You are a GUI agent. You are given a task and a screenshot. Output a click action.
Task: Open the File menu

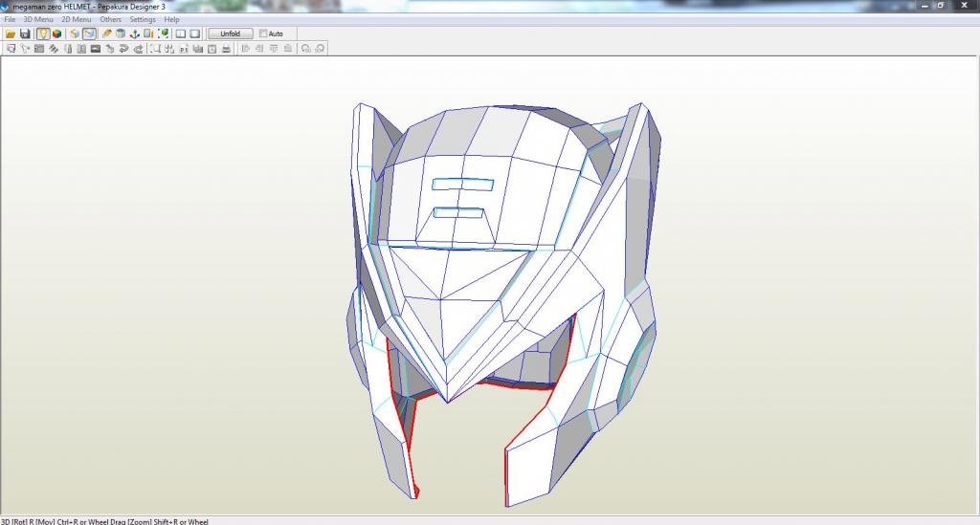[10, 19]
